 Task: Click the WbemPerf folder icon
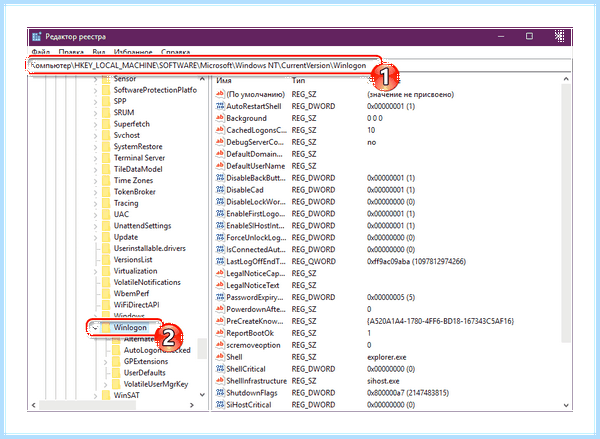click(x=106, y=294)
